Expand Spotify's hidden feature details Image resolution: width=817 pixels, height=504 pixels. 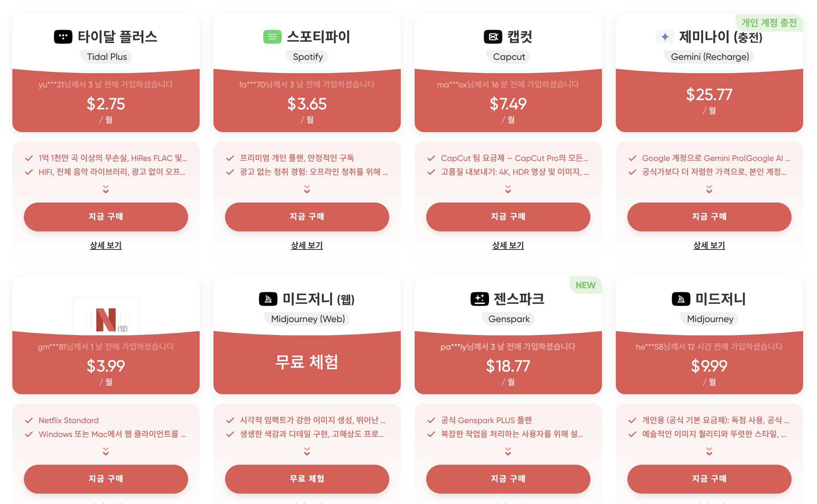pos(306,189)
